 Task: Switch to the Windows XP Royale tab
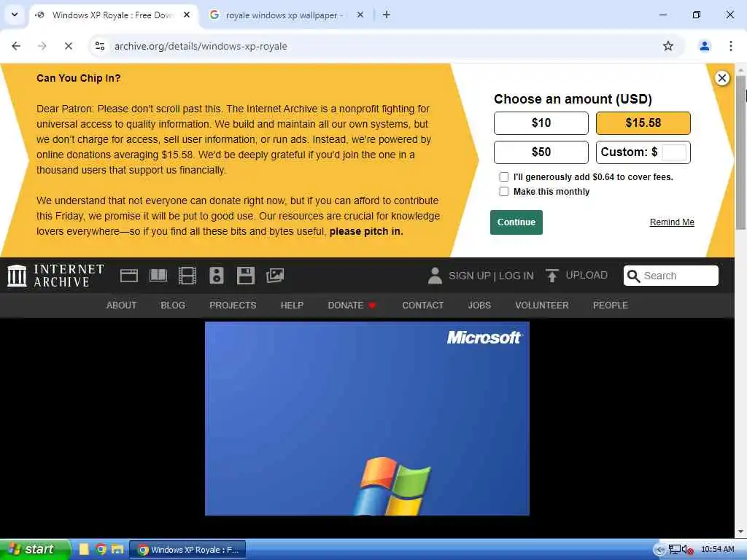click(112, 15)
